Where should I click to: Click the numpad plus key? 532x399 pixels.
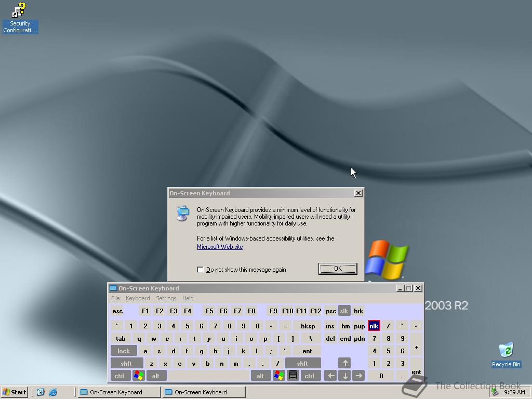coord(416,344)
